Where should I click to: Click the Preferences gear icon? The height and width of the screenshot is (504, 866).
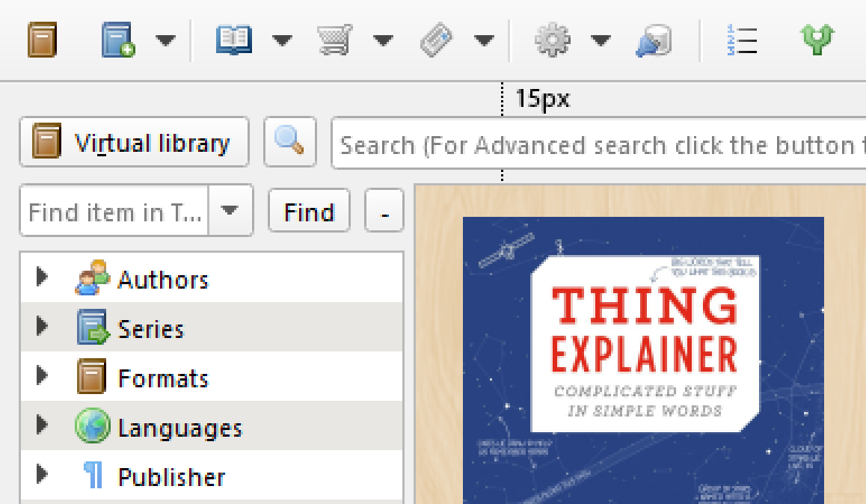click(x=553, y=40)
